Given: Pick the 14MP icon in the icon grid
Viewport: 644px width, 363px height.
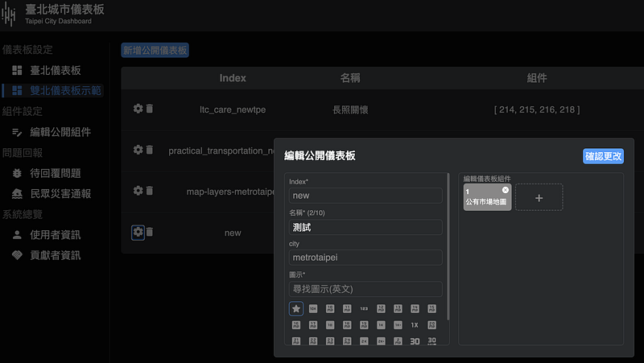Looking at the screenshot, I should pyautogui.click(x=415, y=309).
